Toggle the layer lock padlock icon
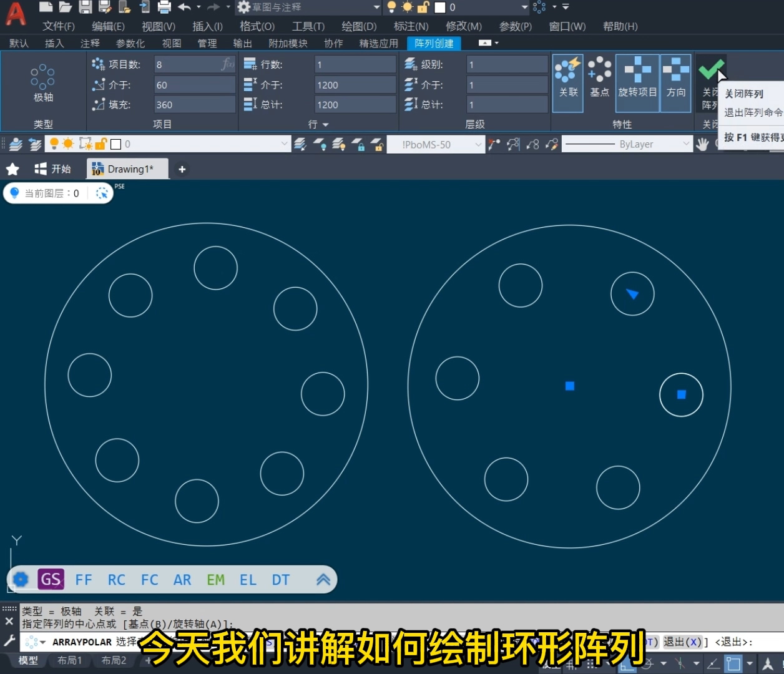 tap(100, 144)
